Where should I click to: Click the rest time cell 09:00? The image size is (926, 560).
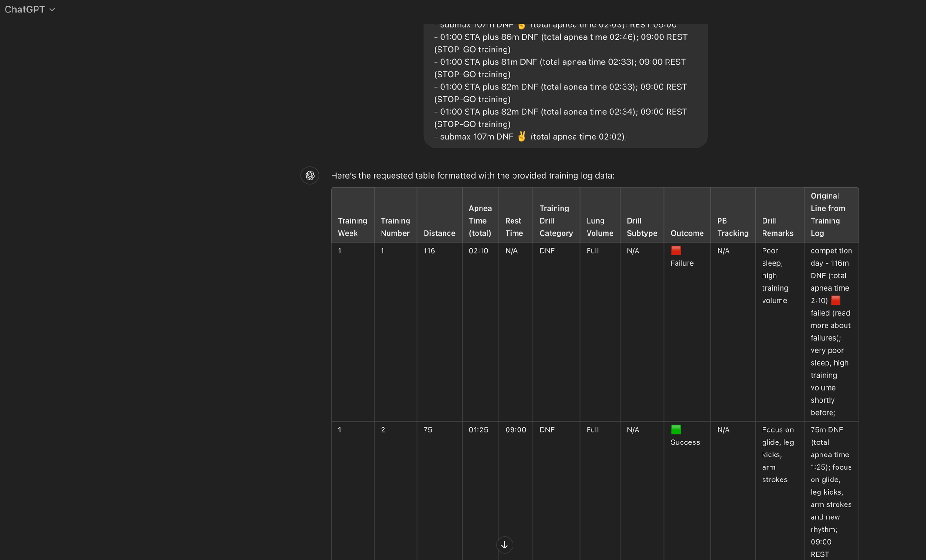[515, 429]
